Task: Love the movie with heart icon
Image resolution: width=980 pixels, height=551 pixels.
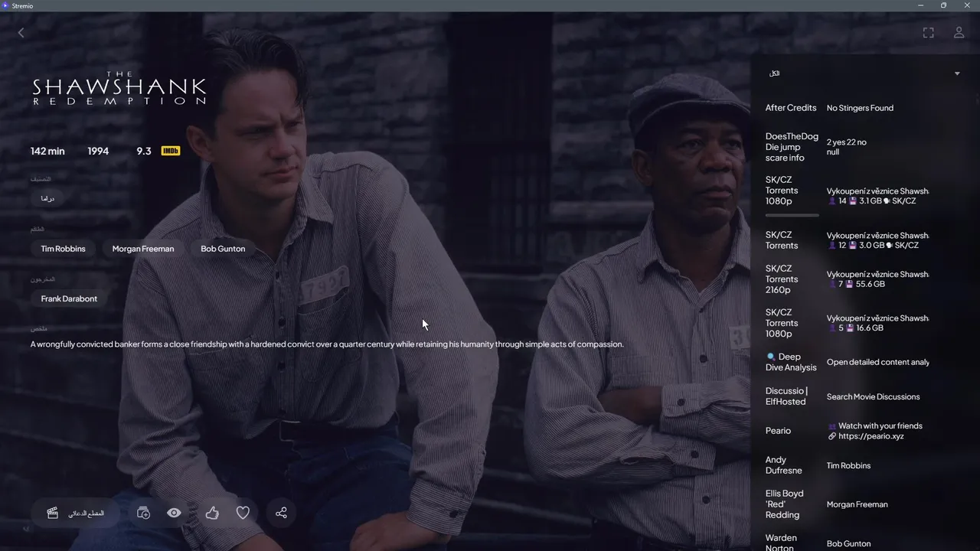Action: [243, 513]
